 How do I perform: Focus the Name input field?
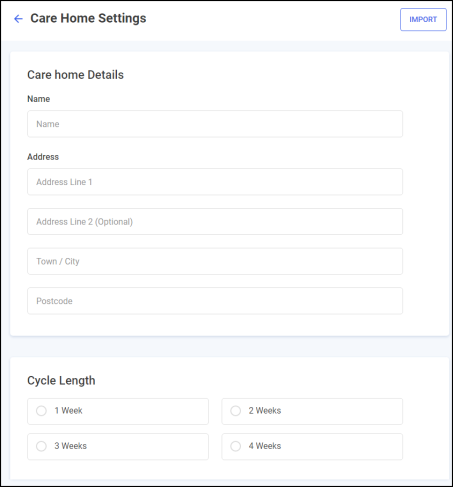pyautogui.click(x=215, y=124)
